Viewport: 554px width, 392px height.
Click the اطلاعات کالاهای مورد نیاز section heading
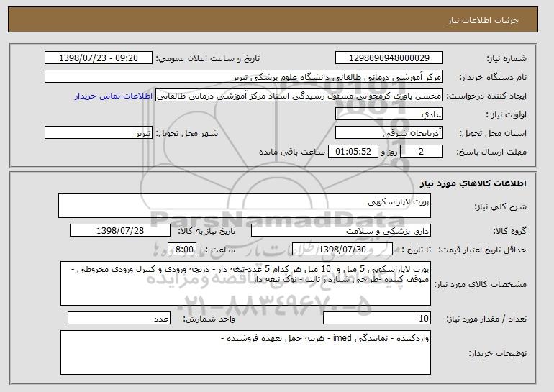(x=473, y=183)
